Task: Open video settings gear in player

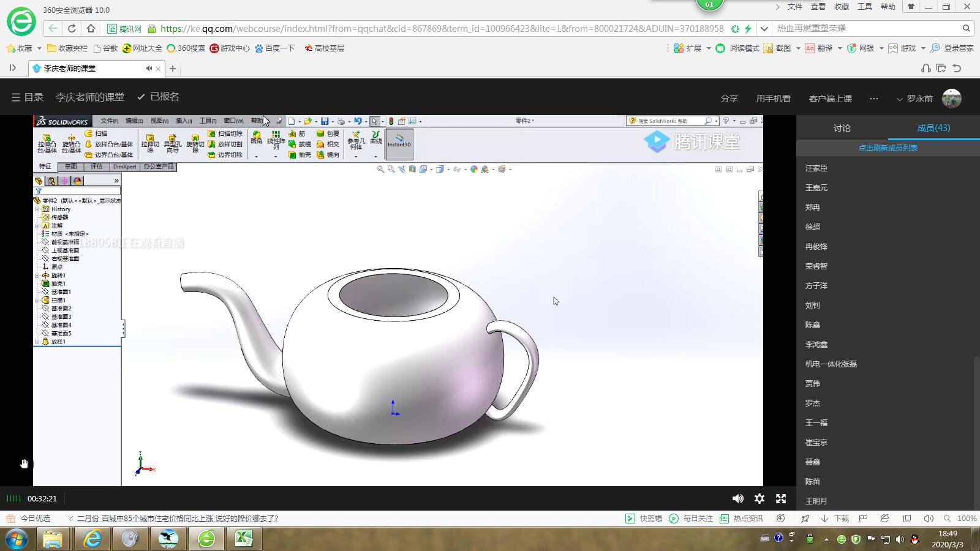Action: coord(759,499)
